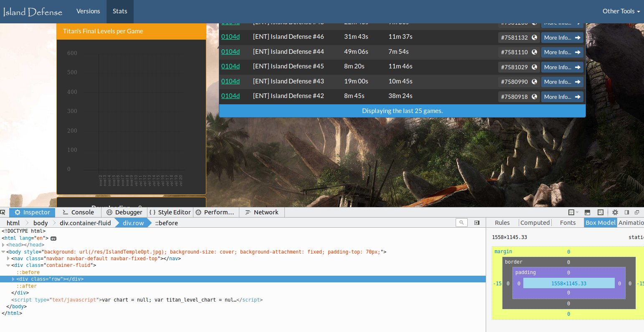Click the globe icon for #7580990
This screenshot has height=332, width=644.
(534, 82)
